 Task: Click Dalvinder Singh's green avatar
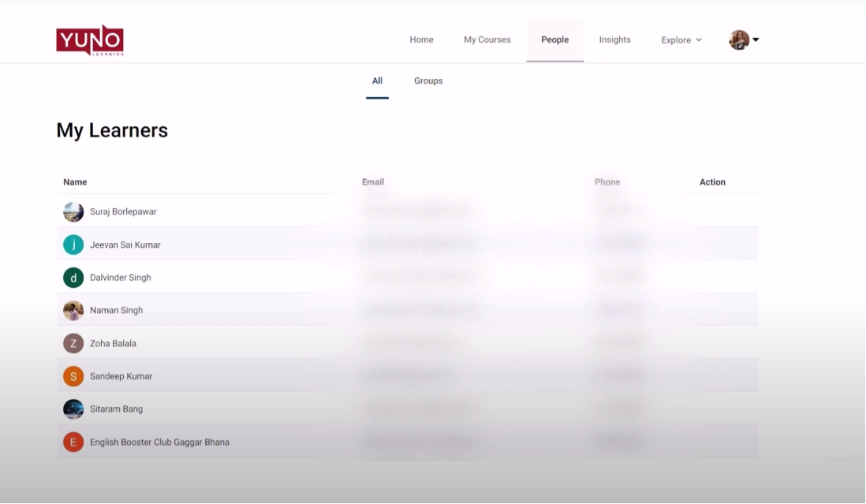click(73, 278)
